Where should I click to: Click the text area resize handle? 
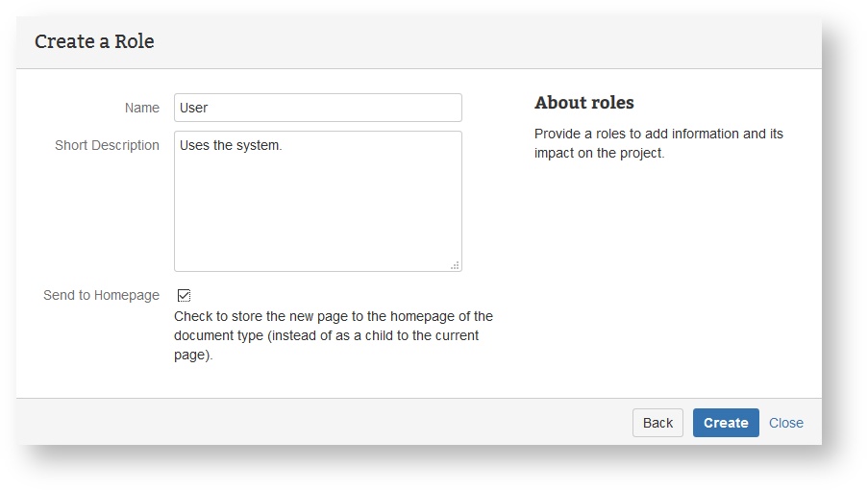455,265
